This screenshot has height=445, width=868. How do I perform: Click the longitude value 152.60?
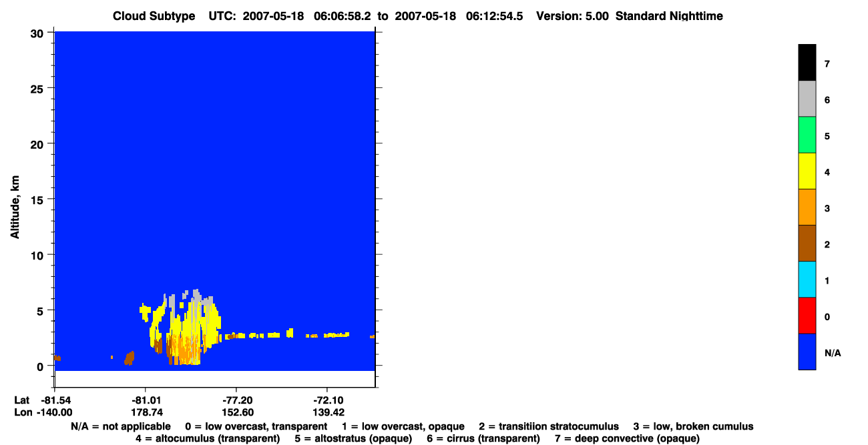tap(238, 412)
